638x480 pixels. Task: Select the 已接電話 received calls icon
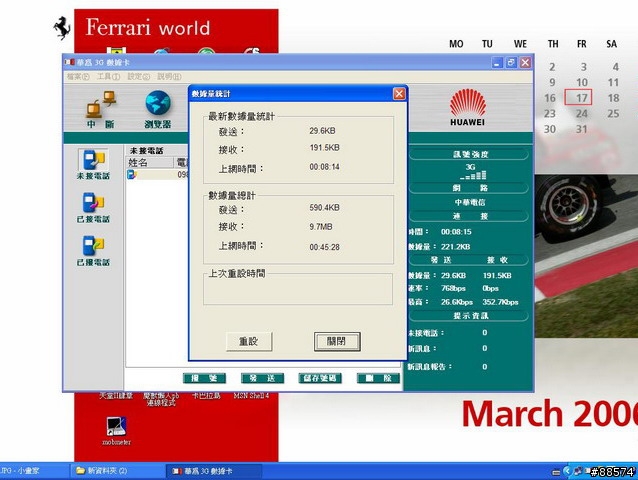coord(93,207)
